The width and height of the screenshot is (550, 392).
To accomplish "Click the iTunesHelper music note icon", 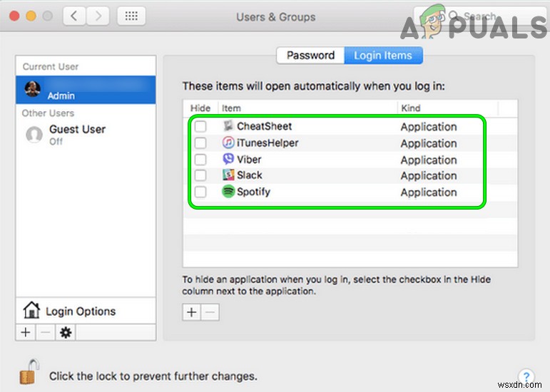I will tap(228, 143).
